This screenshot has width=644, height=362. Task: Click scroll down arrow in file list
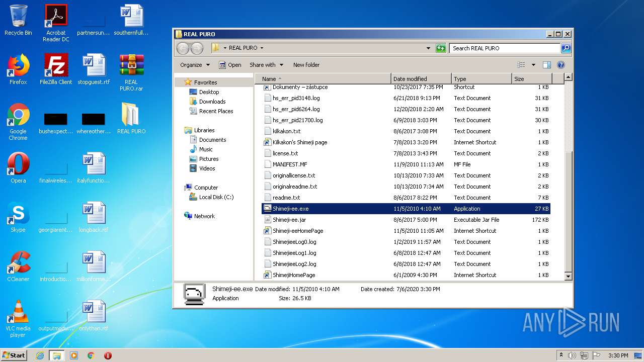[x=568, y=276]
